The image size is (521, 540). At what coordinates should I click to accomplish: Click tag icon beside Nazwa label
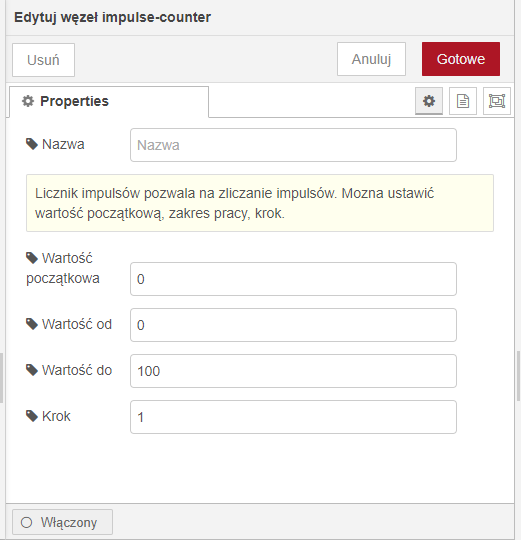32,144
